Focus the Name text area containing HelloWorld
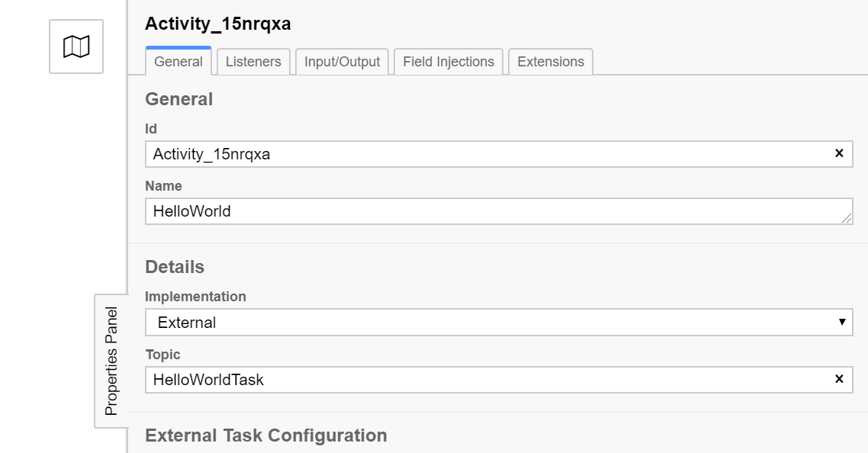 click(x=488, y=211)
